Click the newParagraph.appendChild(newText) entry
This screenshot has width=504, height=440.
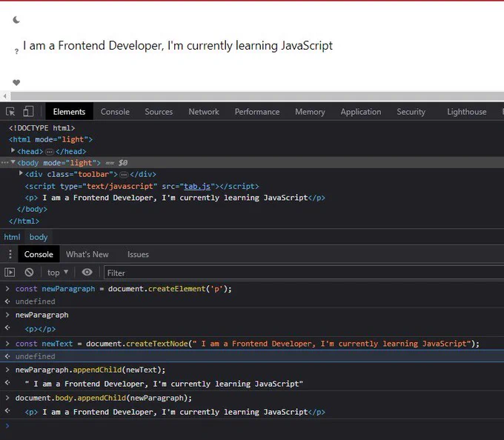tap(90, 370)
